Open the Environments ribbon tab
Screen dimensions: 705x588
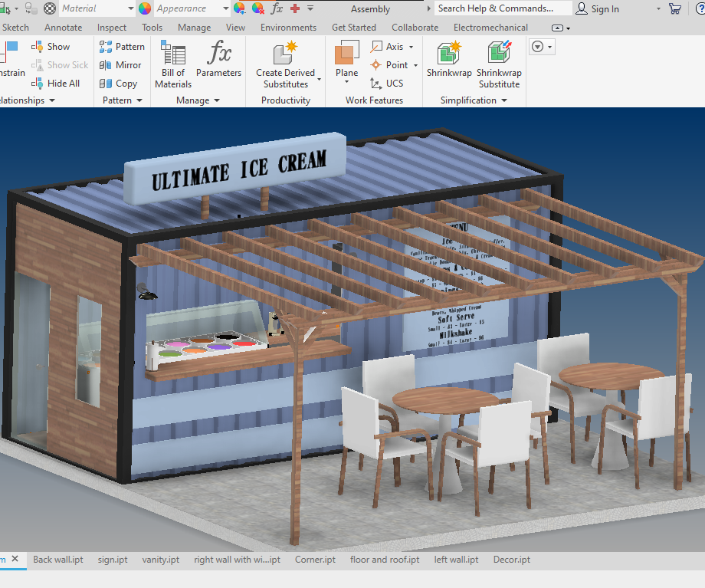coord(288,28)
